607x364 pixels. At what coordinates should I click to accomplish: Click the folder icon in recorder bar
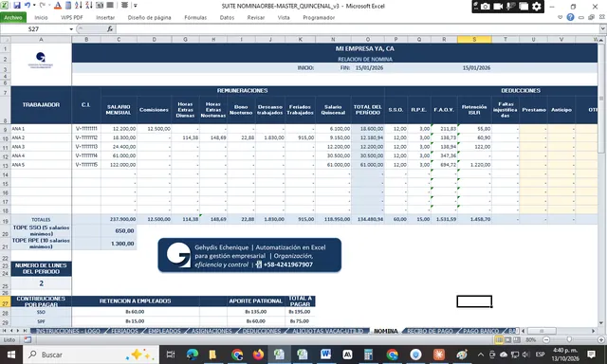[x=524, y=7]
